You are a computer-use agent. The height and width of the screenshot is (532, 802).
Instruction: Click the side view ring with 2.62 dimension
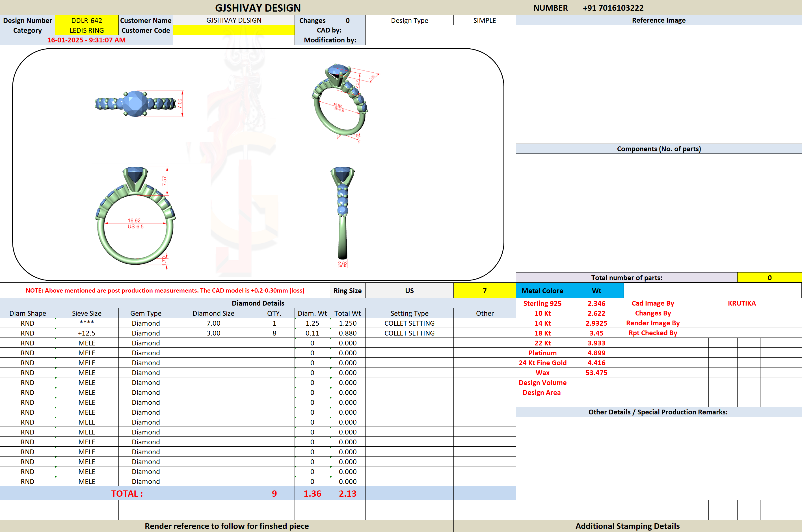coord(343,217)
